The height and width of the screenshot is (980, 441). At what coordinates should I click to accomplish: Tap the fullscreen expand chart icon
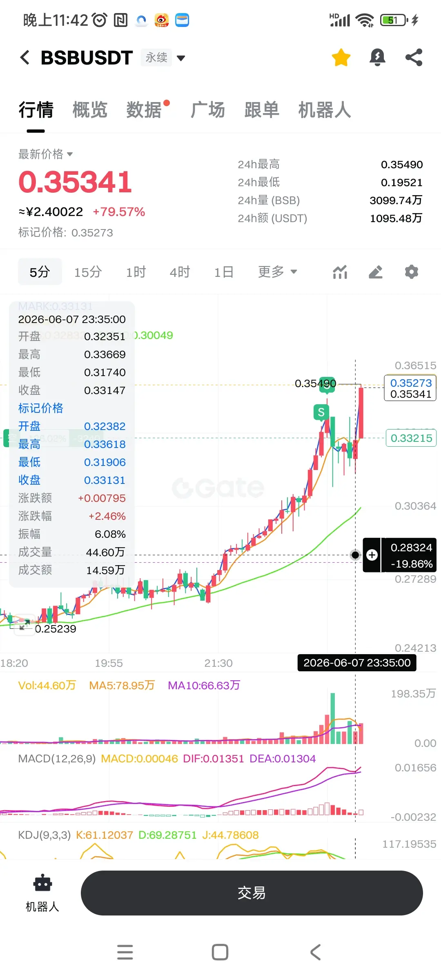24,625
